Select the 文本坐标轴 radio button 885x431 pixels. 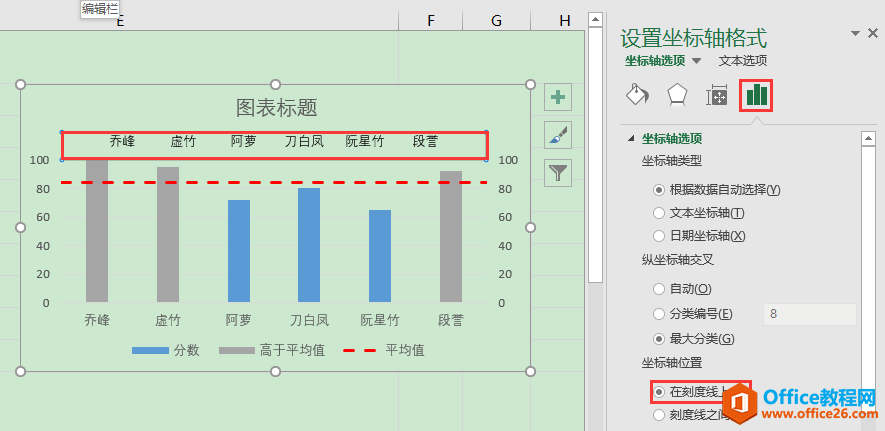pyautogui.click(x=659, y=212)
